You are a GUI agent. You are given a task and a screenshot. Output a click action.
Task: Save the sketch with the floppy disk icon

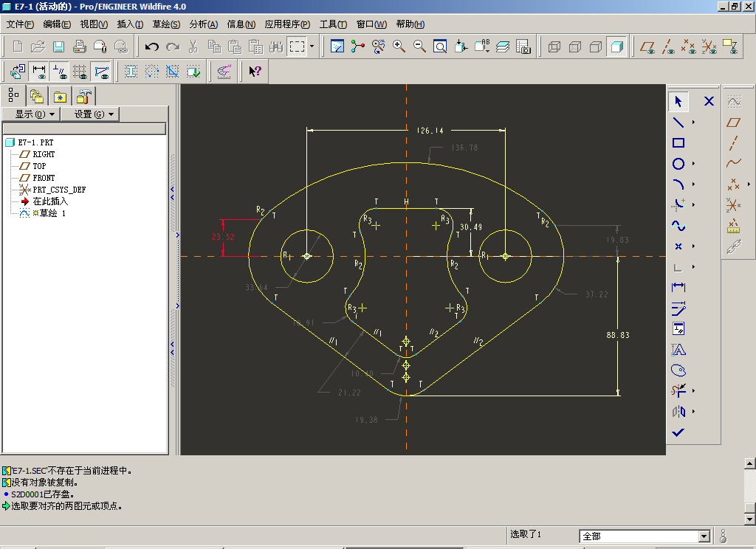[x=58, y=46]
